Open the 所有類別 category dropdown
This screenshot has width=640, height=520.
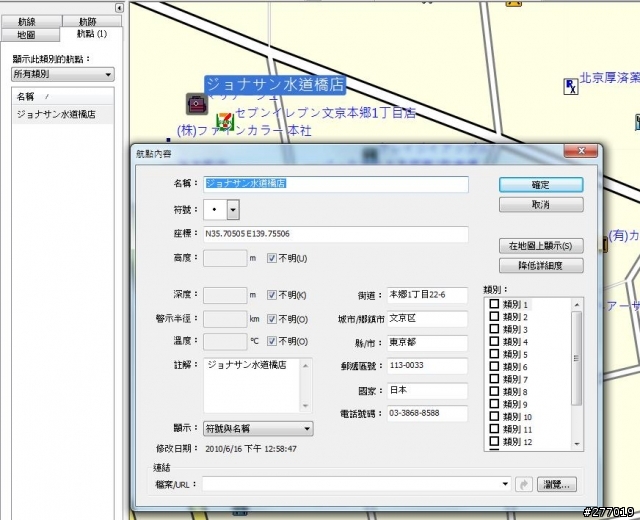point(63,74)
